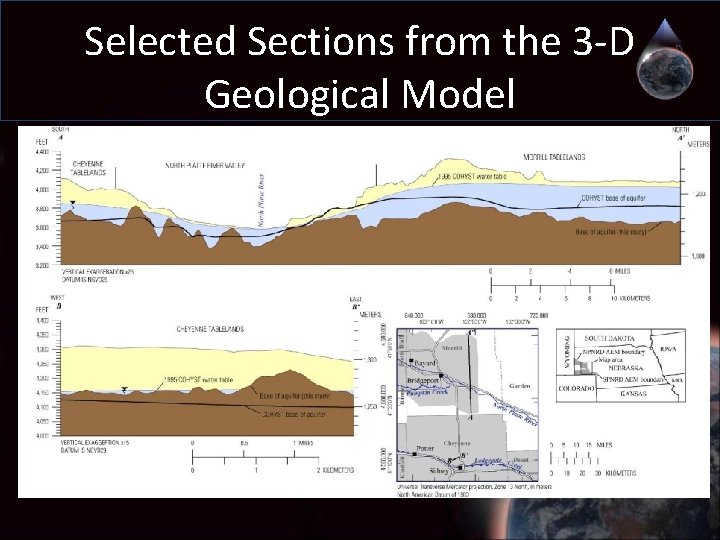The height and width of the screenshot is (540, 720).
Task: Click 'VERTICAL EXAGGERATION x25' note under section A
Action: pos(98,272)
